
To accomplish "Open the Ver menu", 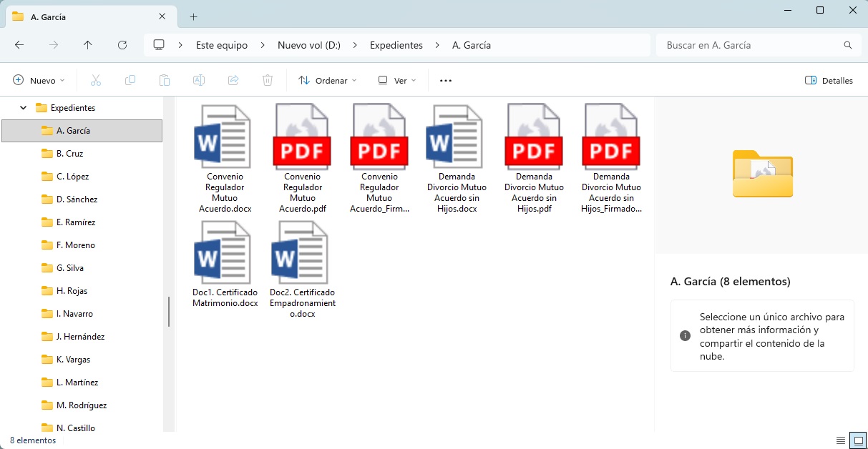I will 396,80.
